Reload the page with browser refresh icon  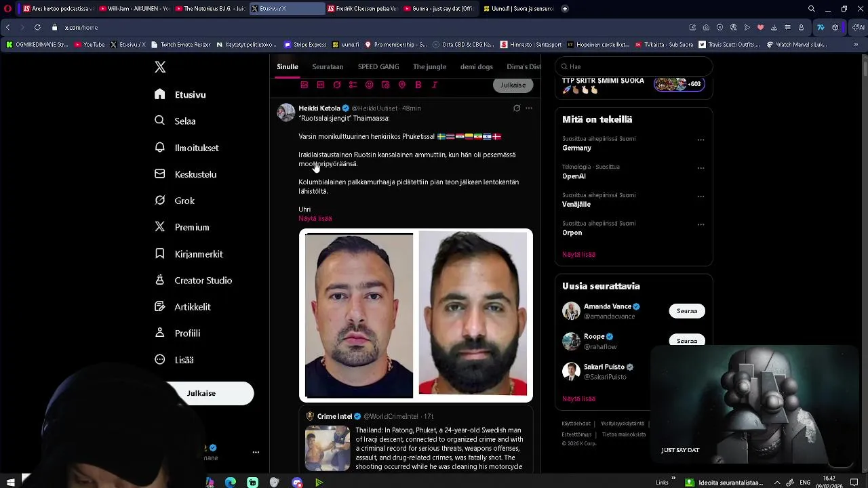[x=37, y=28]
